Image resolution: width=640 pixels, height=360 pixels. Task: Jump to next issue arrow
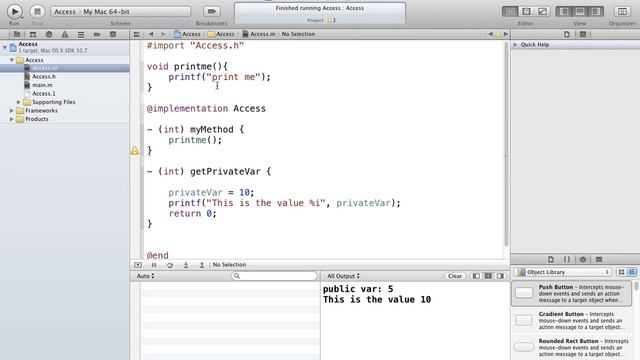pos(506,34)
